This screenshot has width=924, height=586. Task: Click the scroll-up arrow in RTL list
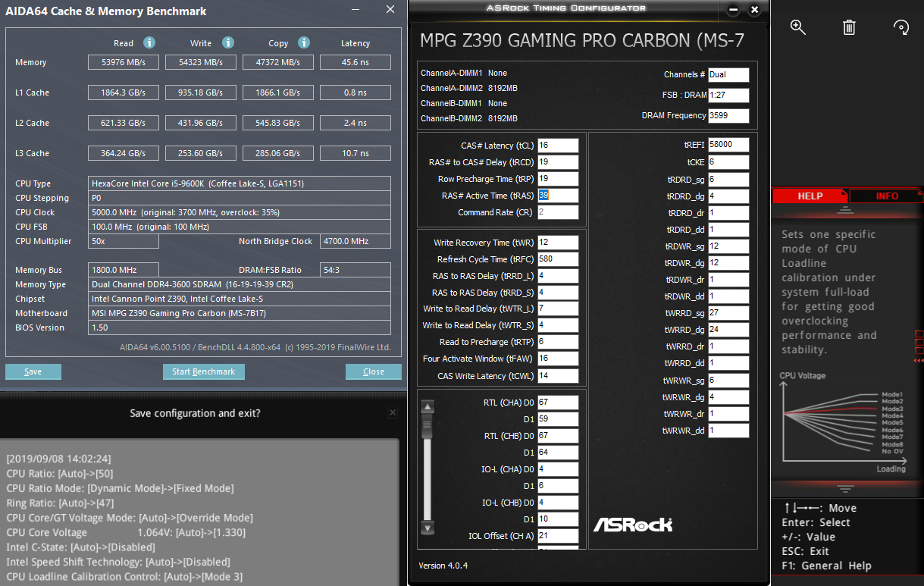[x=428, y=407]
